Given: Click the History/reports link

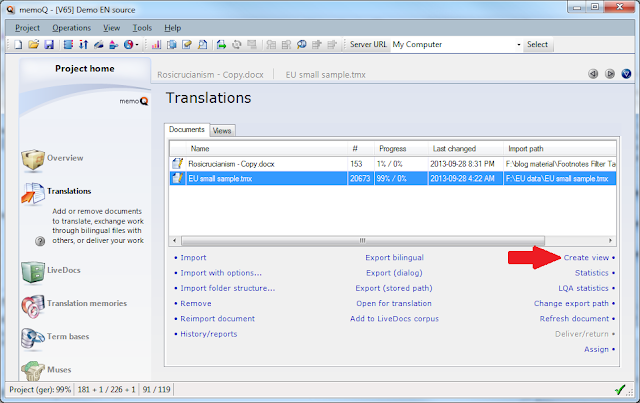Looking at the screenshot, I should (209, 334).
